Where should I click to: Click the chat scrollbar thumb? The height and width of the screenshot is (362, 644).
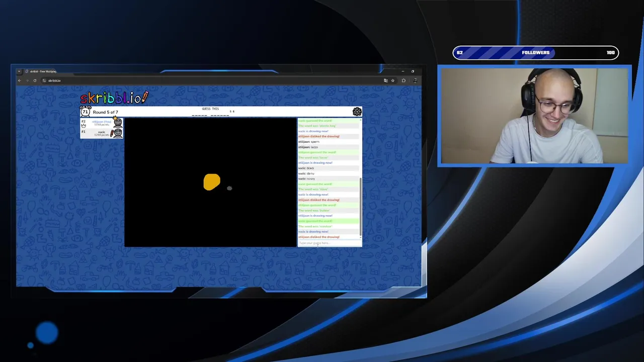click(x=360, y=206)
